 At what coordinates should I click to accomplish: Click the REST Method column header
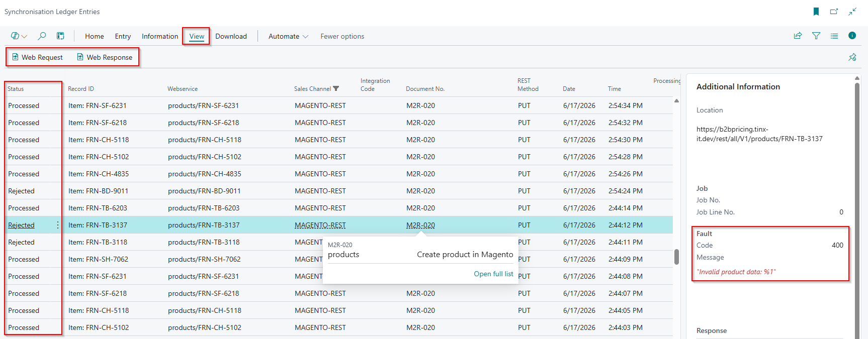[528, 85]
